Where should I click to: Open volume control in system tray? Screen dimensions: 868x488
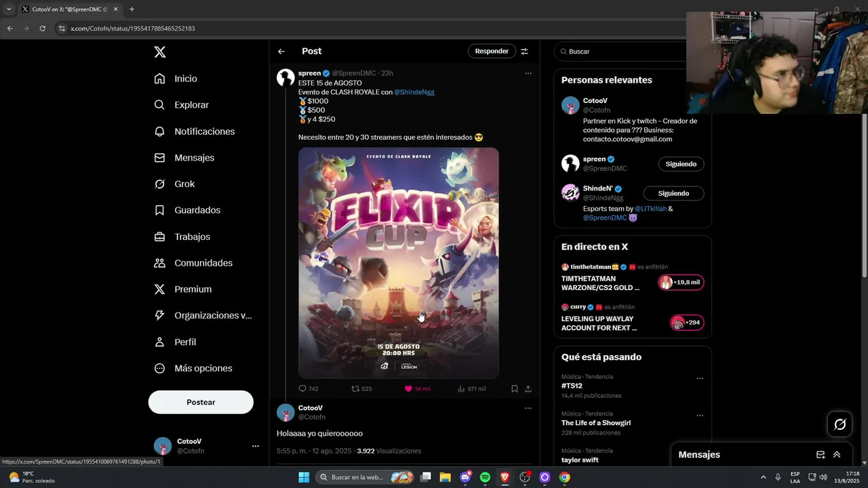pyautogui.click(x=823, y=477)
